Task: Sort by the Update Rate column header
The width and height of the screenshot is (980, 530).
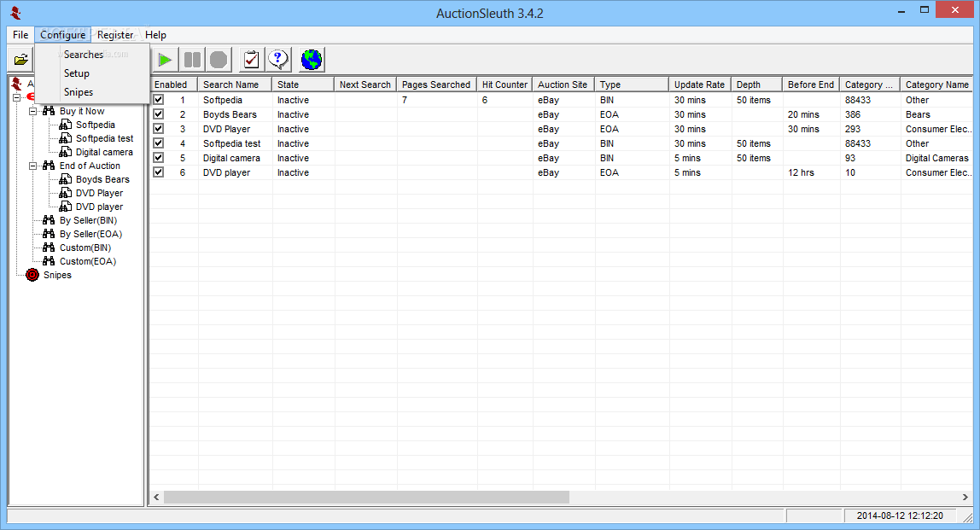Action: (x=699, y=84)
